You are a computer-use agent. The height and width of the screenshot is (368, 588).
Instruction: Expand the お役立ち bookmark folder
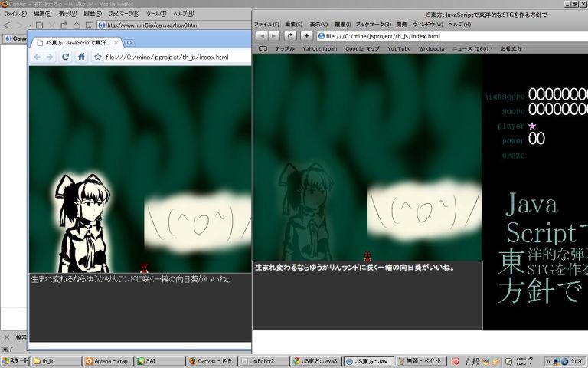[513, 49]
